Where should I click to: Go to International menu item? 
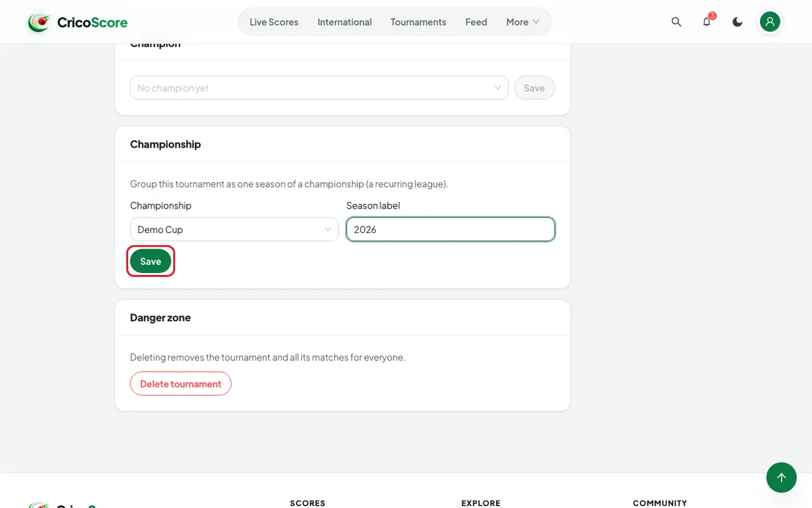click(344, 22)
